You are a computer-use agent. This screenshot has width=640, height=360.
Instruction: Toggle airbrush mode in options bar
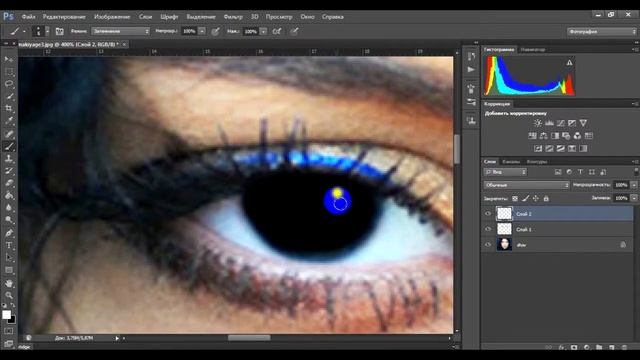[277, 31]
